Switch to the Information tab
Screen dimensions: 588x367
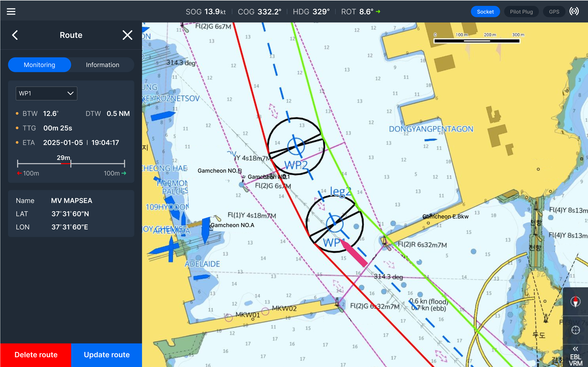pos(102,65)
